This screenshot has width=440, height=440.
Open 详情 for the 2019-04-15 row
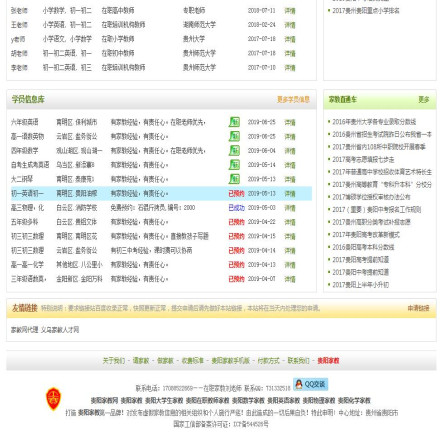pos(290,236)
